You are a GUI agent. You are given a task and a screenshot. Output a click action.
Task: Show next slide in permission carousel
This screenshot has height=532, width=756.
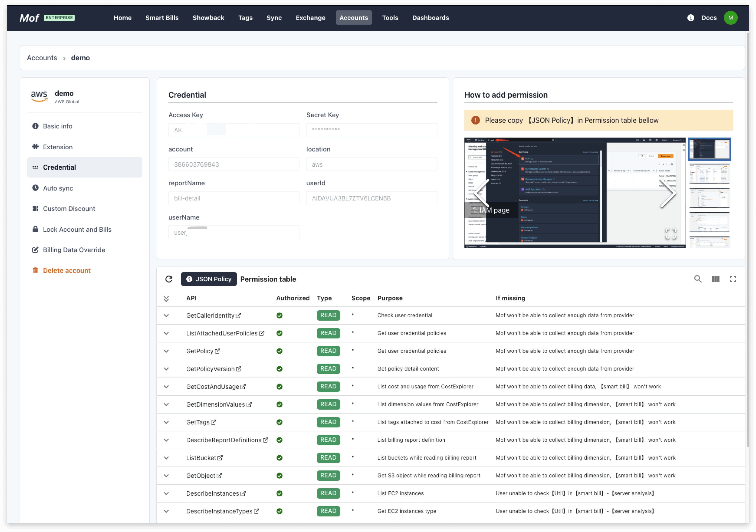(x=668, y=193)
